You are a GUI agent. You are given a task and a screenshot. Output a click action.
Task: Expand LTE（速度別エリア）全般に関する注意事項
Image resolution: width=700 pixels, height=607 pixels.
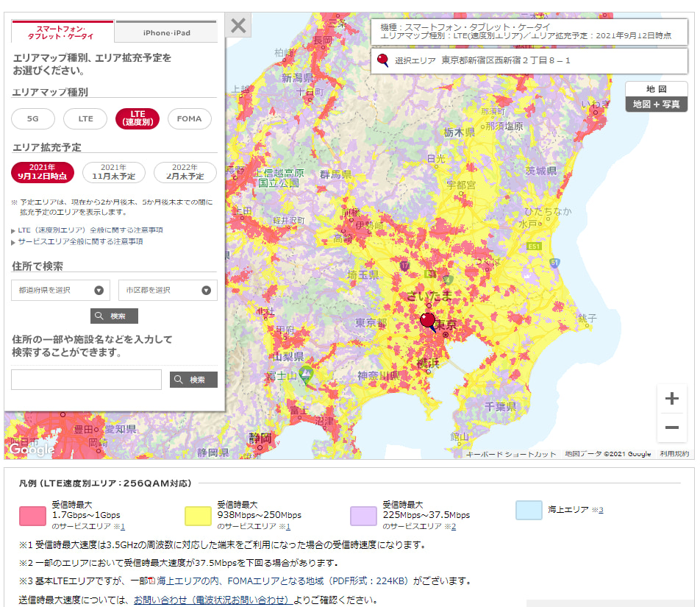(90, 230)
